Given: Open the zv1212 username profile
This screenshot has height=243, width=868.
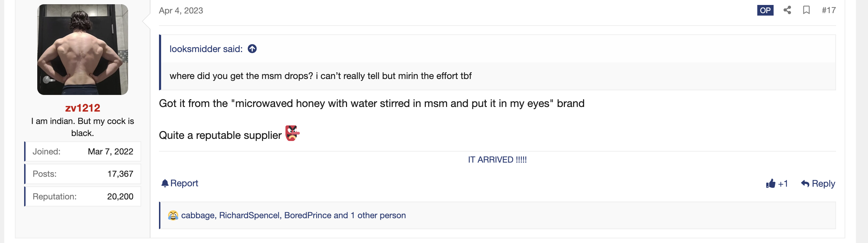Looking at the screenshot, I should pyautogui.click(x=83, y=108).
